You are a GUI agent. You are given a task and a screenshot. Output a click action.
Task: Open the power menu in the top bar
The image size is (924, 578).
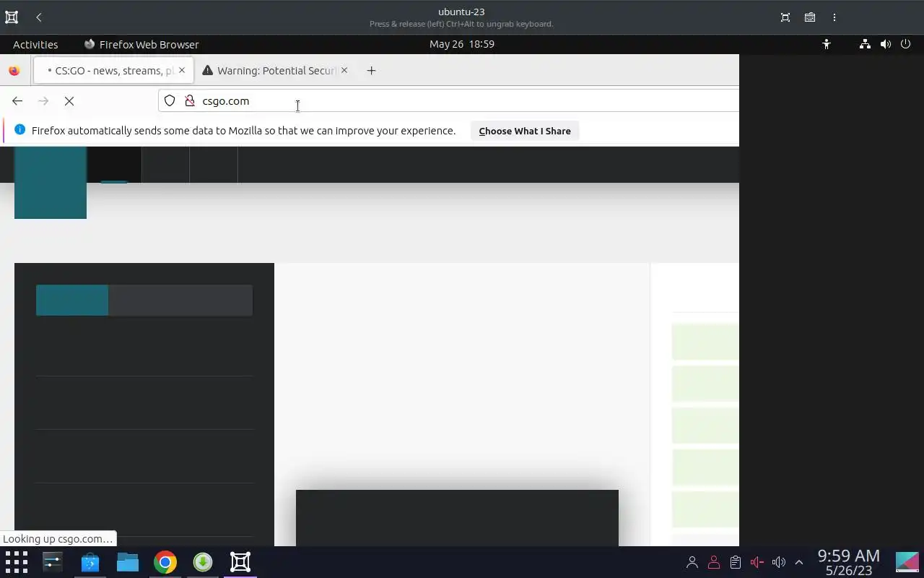click(906, 44)
